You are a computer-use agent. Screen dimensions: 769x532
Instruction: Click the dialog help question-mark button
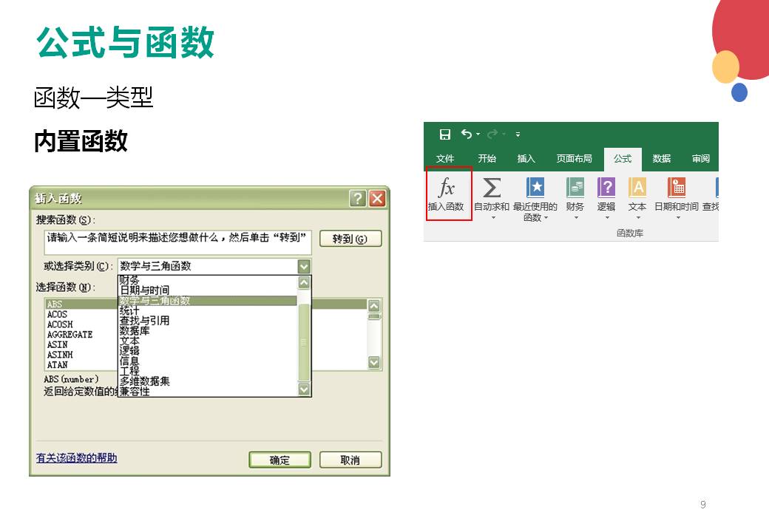pos(358,199)
